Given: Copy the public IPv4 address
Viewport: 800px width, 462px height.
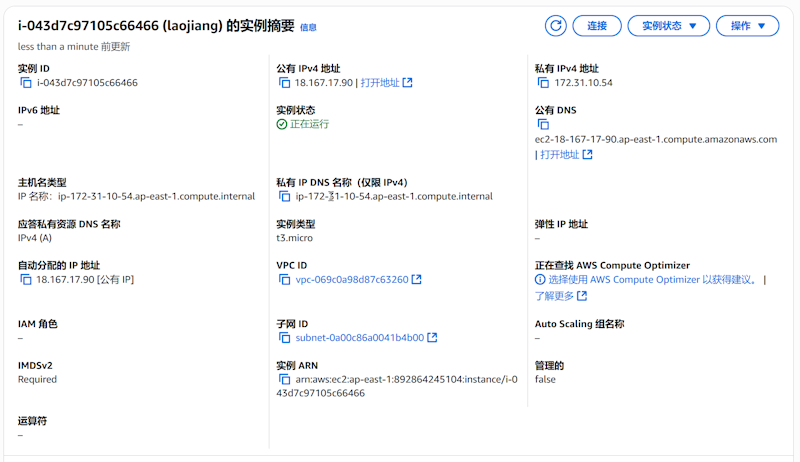Looking at the screenshot, I should (284, 83).
